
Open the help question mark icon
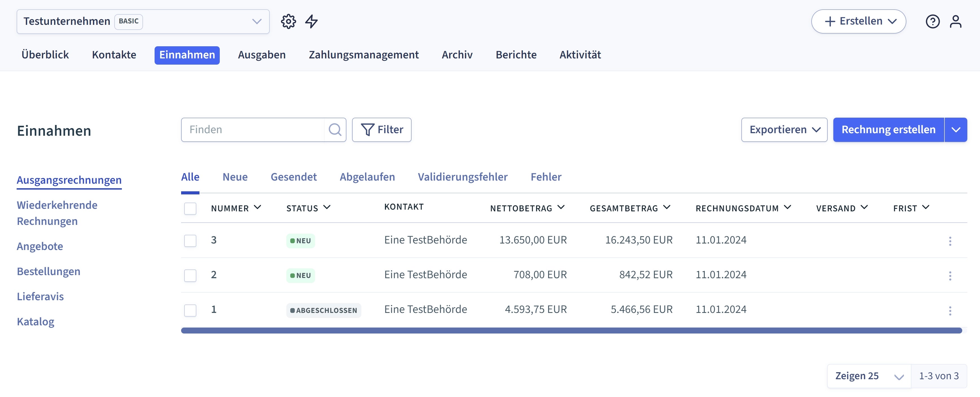coord(932,21)
